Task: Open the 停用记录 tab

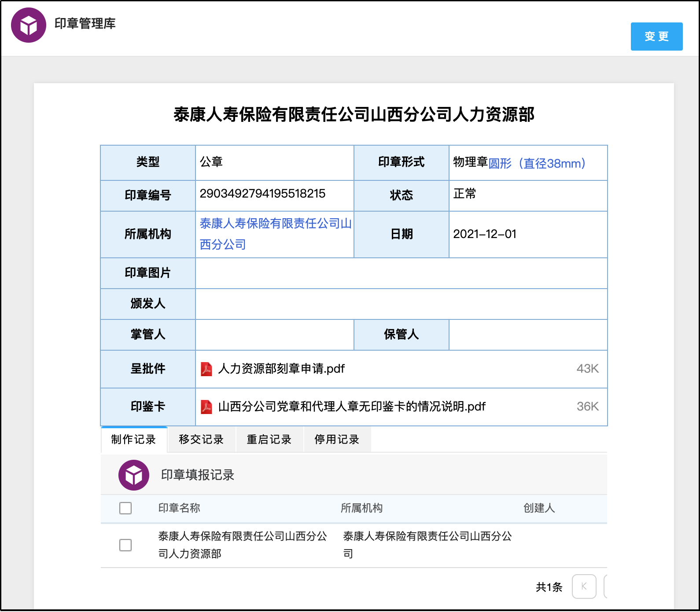Action: (337, 440)
